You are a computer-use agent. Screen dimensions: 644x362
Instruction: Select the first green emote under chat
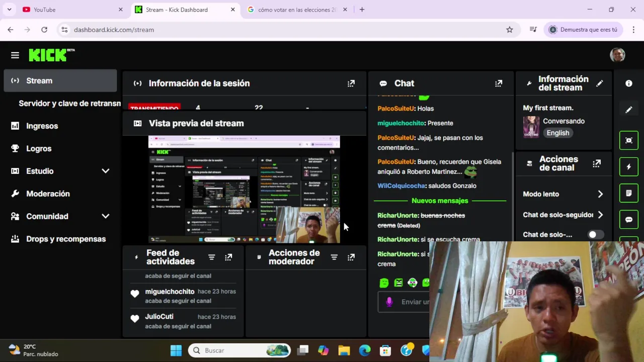pos(384,283)
